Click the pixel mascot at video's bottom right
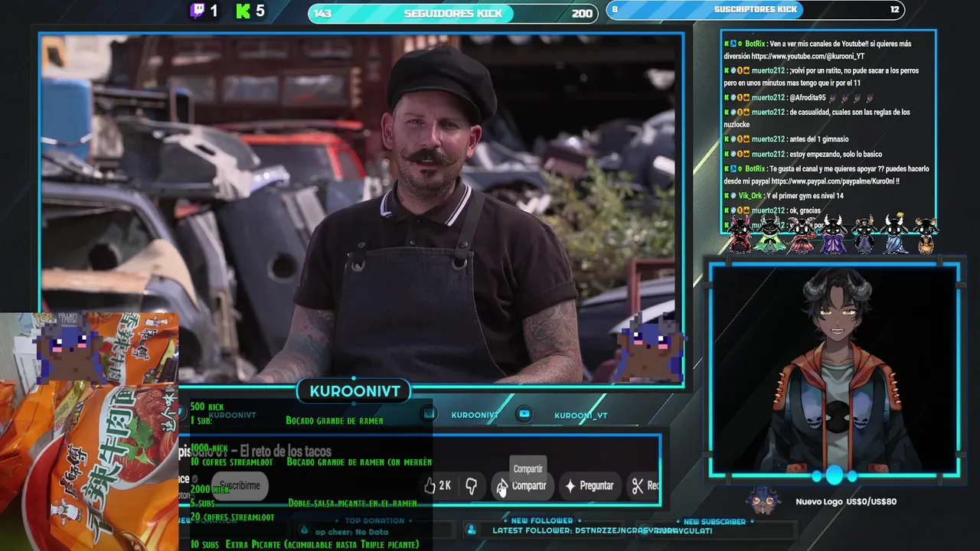Screen dimensions: 980x551 [650, 350]
